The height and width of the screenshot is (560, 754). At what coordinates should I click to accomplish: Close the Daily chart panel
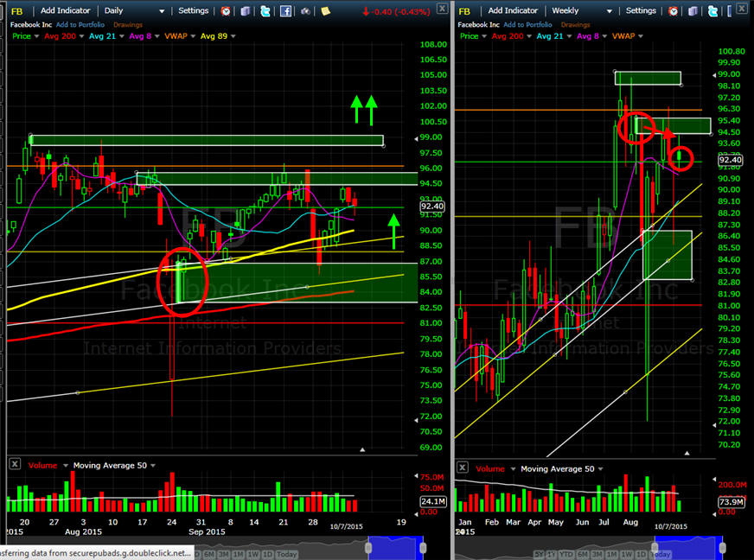[442, 8]
